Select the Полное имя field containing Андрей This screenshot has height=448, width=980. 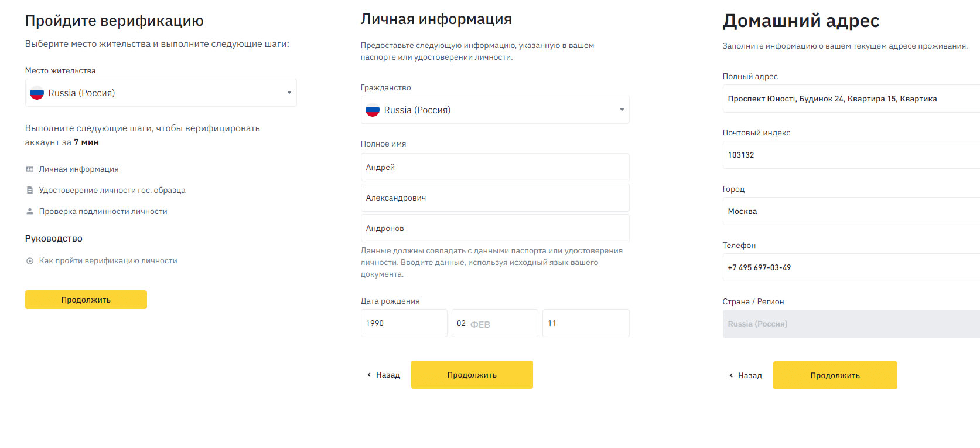(494, 167)
